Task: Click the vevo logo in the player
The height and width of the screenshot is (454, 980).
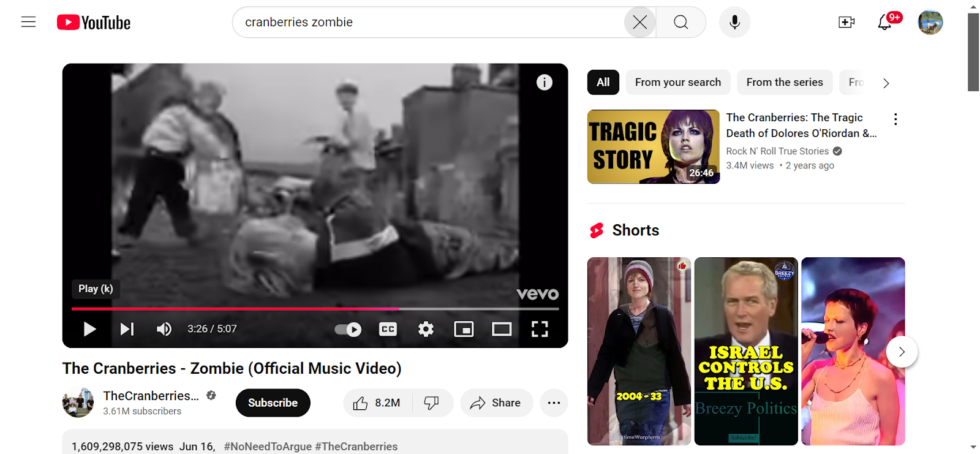Action: point(537,294)
